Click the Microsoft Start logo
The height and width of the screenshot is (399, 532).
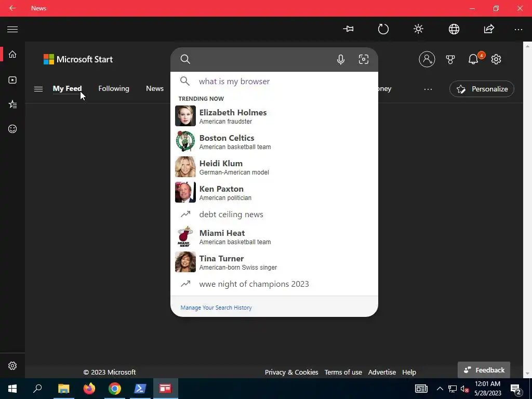(78, 59)
